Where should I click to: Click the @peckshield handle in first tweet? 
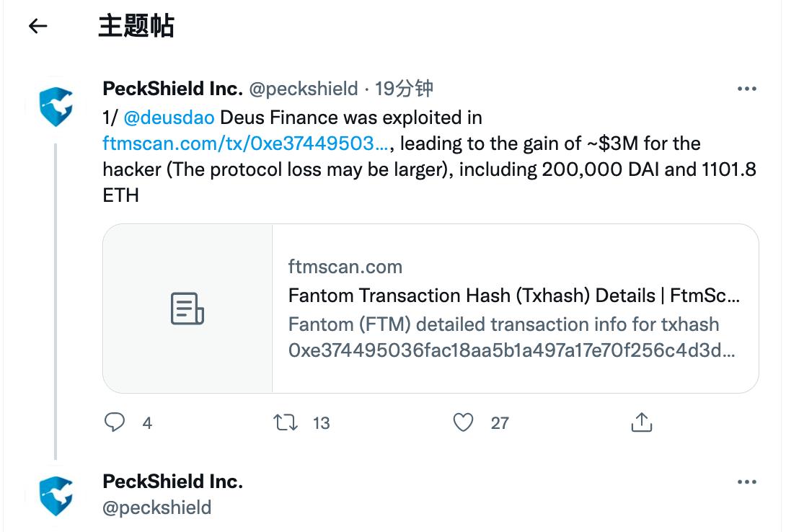pos(303,89)
